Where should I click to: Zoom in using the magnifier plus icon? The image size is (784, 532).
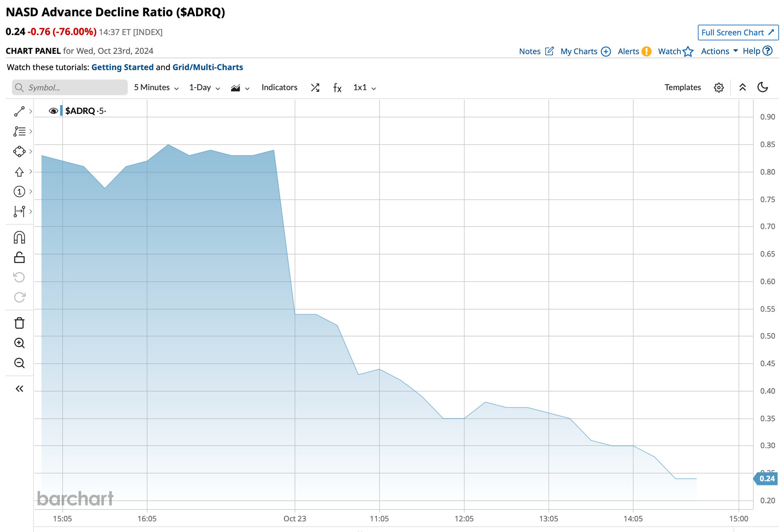tap(19, 343)
